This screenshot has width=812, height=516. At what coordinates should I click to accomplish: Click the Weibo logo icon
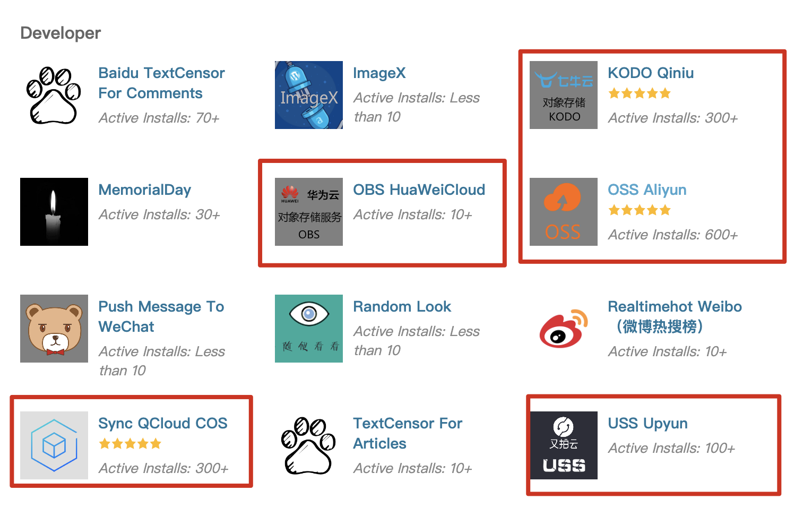(563, 329)
